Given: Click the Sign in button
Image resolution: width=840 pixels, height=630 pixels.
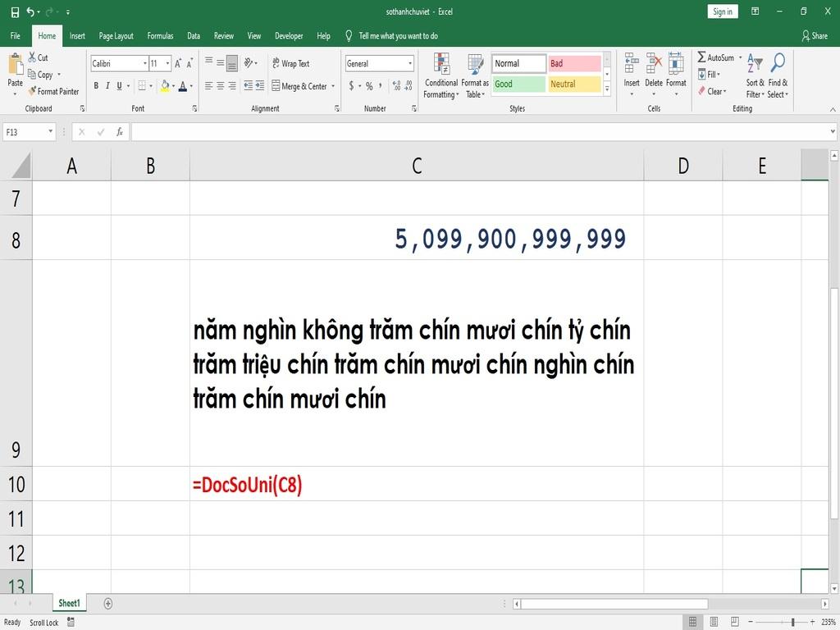Looking at the screenshot, I should (x=722, y=11).
